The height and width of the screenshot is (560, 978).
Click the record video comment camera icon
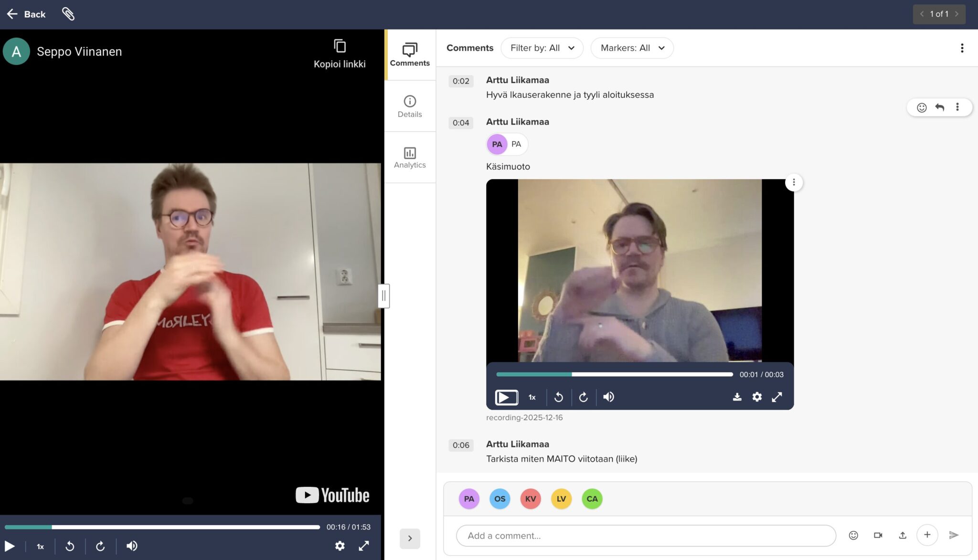pos(878,535)
